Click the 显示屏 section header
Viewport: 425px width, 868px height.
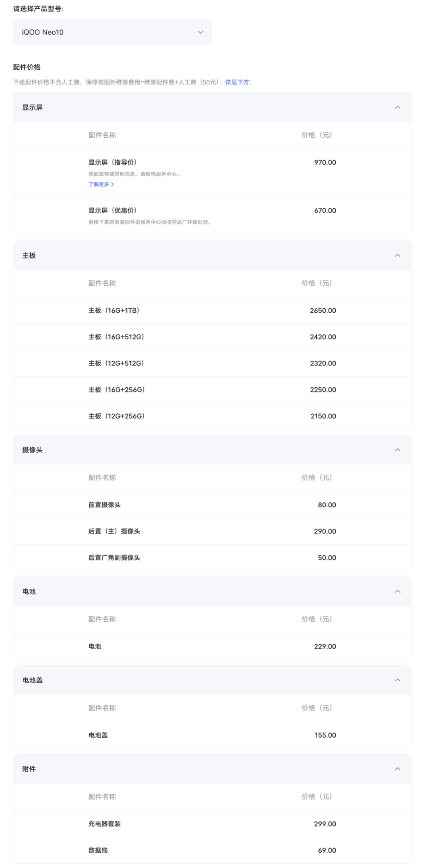[x=212, y=107]
